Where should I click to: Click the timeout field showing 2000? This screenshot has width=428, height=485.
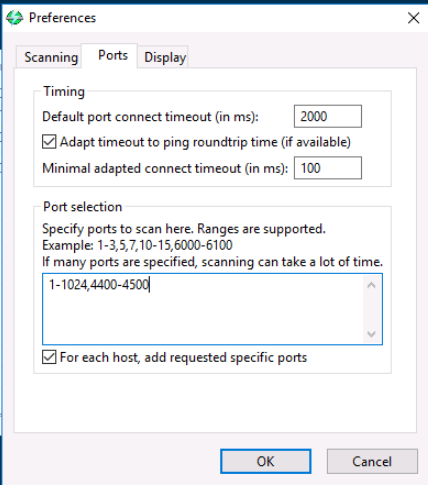328,116
